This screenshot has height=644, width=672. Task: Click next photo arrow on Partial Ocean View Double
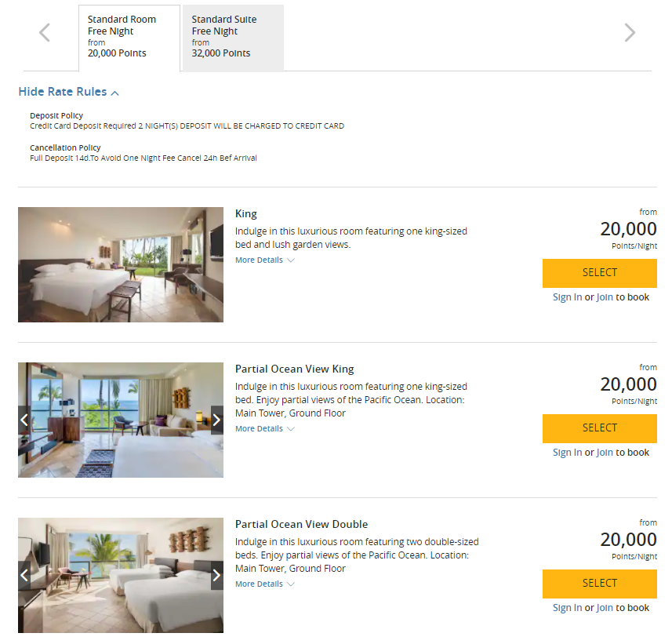click(216, 575)
